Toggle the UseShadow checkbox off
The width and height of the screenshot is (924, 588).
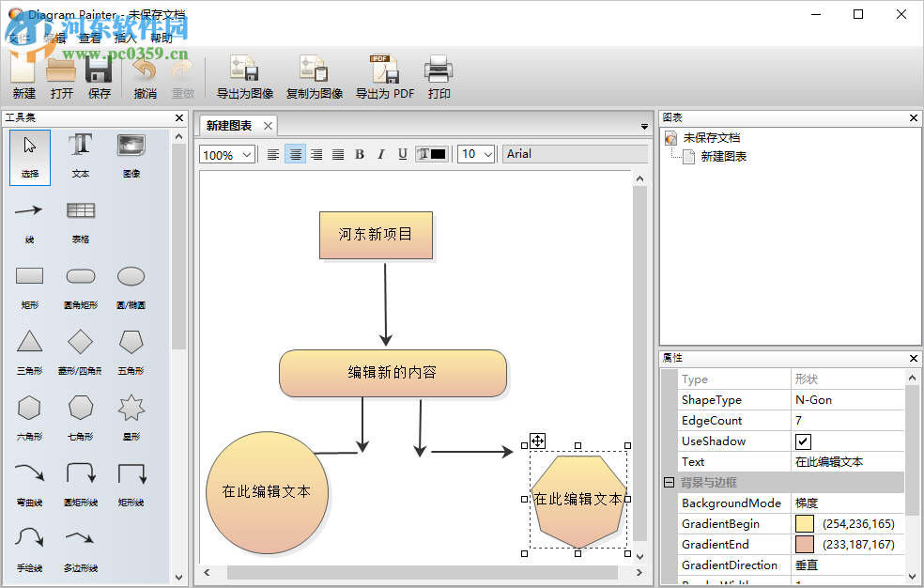[803, 441]
